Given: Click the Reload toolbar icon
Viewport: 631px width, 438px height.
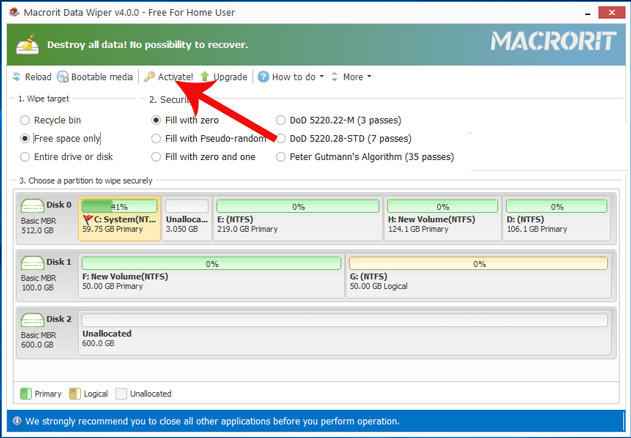Looking at the screenshot, I should (x=17, y=77).
